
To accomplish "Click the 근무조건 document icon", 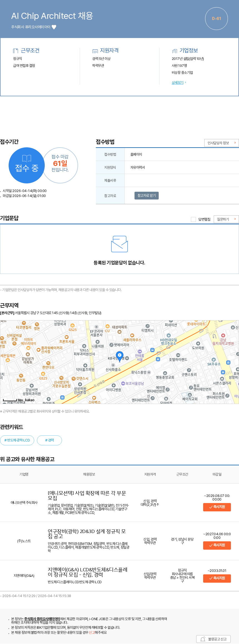I will (x=16, y=51).
